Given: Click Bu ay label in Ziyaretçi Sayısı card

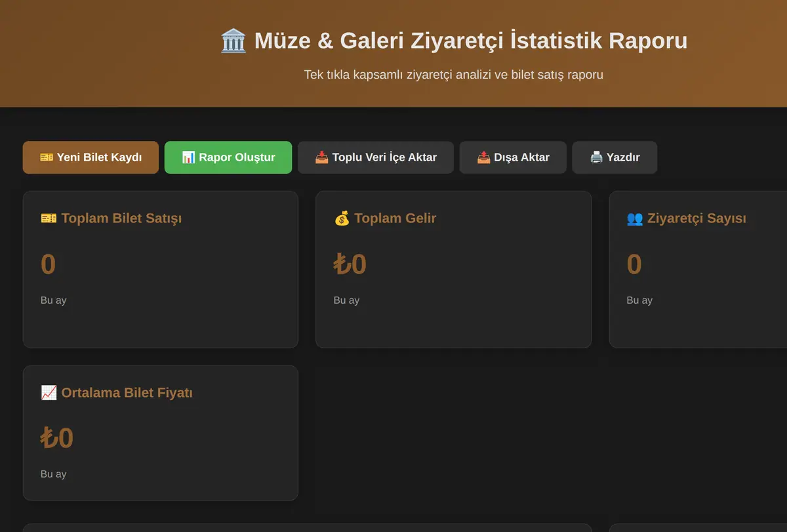Looking at the screenshot, I should [x=639, y=300].
